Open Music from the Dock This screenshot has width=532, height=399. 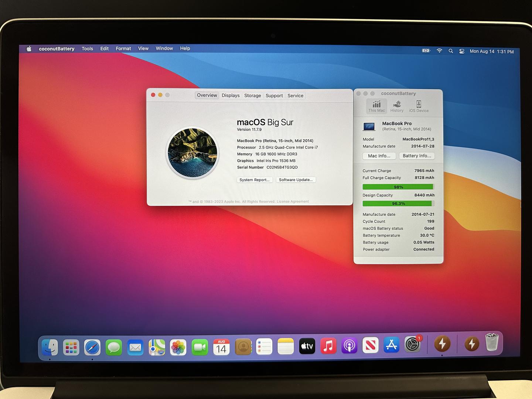[x=328, y=346]
